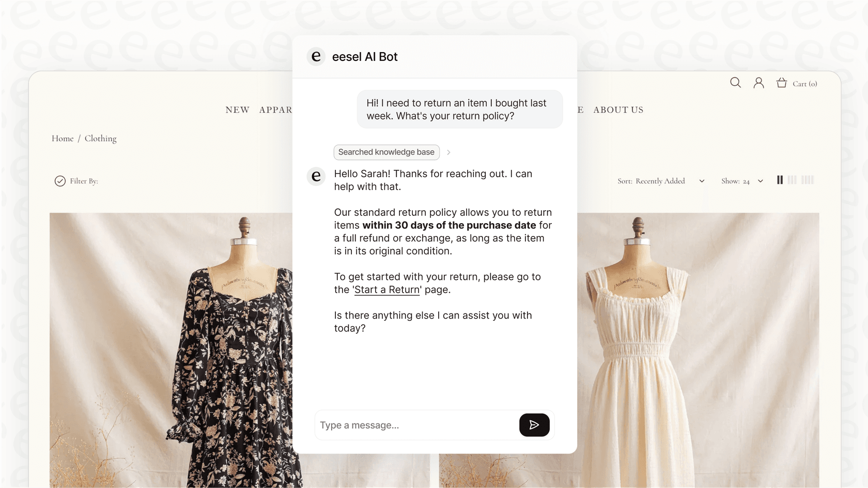Switch to the four-column grid view icon
This screenshot has width=868, height=488.
(808, 180)
